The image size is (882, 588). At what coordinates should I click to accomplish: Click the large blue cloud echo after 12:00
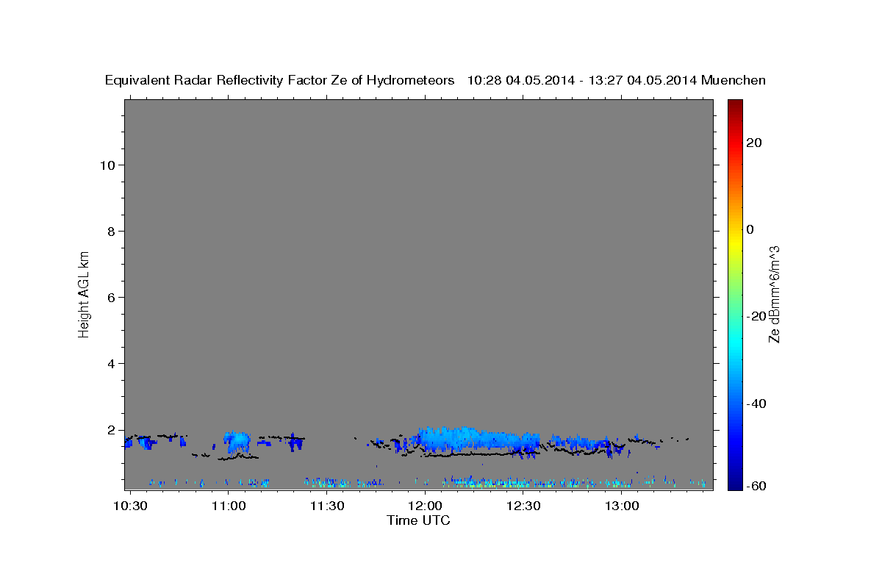tap(478, 440)
